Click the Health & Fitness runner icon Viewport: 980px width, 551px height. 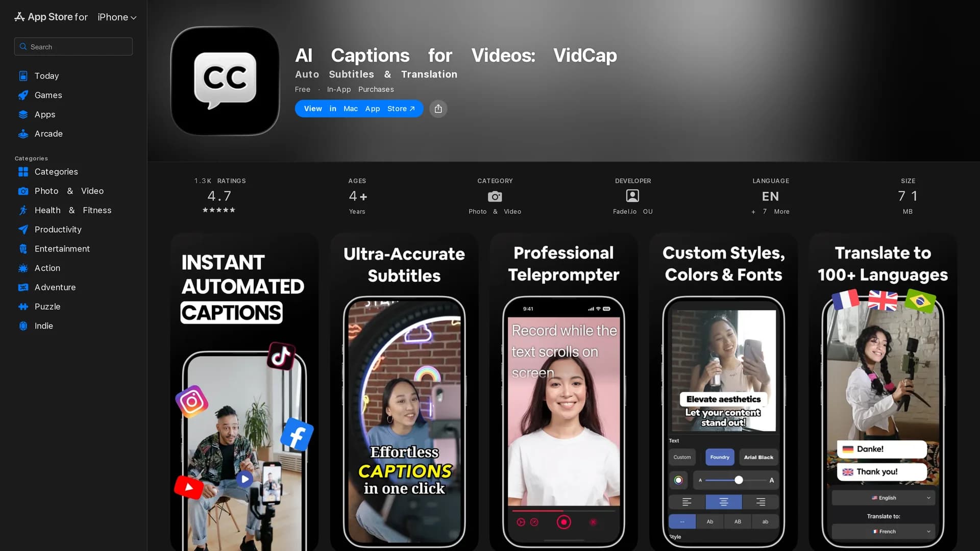[x=23, y=211]
